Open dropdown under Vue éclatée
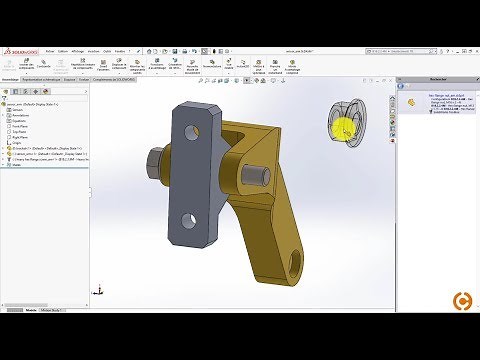This screenshot has height=360, width=480. click(229, 72)
